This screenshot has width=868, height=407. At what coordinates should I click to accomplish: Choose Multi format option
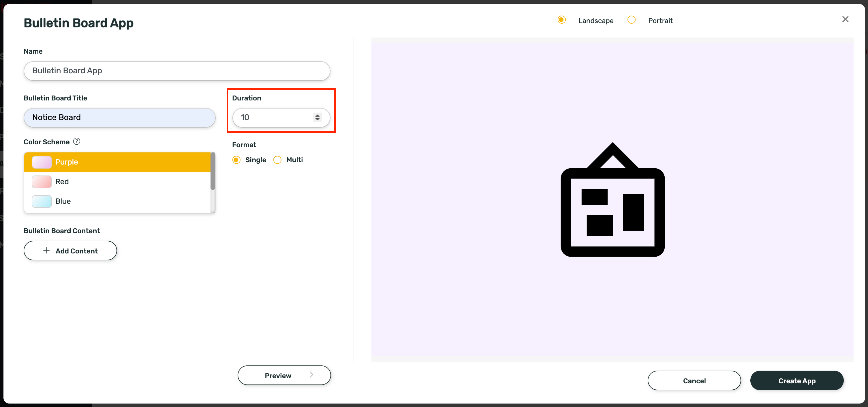click(x=277, y=160)
